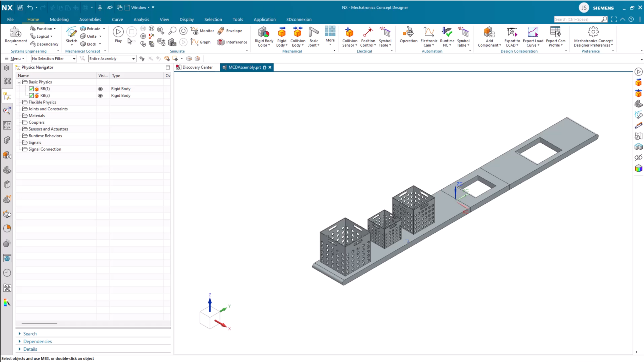Click the Monitor tool
Viewport: 644px width, 362px height.
pos(202,31)
